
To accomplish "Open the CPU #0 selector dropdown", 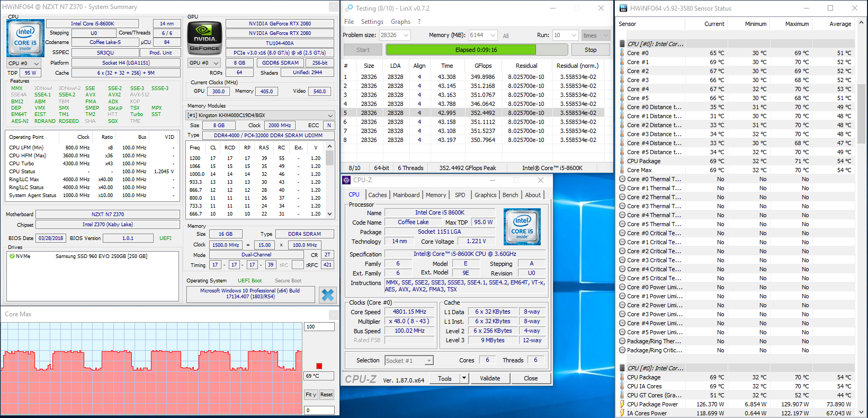I will (x=24, y=63).
